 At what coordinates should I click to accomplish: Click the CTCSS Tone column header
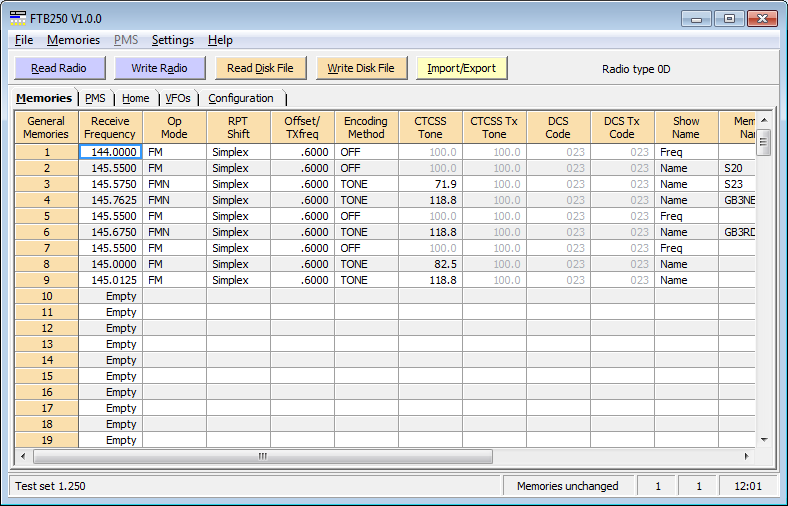tap(430, 127)
